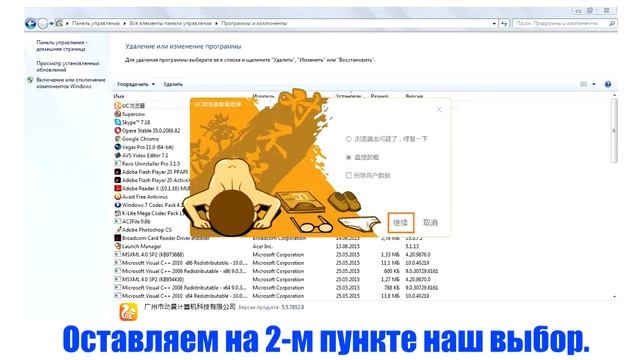
Task: Click the Uninstall toolbar button
Action: (173, 84)
